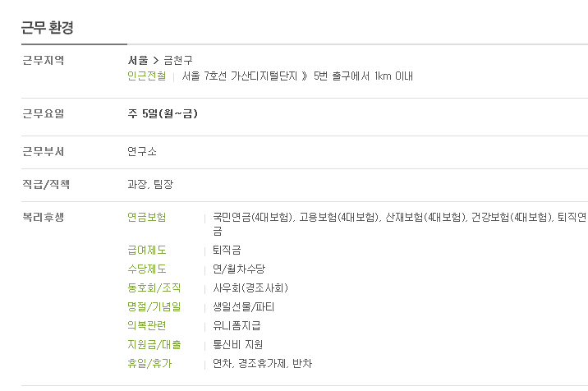The image size is (588, 391).
Task: Click the 명절/기념일 category label
Action: point(154,307)
